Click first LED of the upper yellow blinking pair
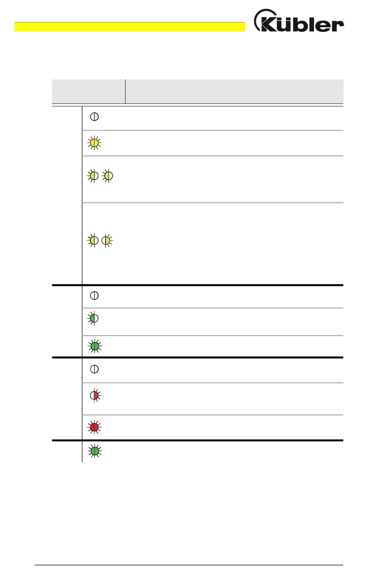Image resolution: width=392 pixels, height=573 pixels. pos(93,176)
